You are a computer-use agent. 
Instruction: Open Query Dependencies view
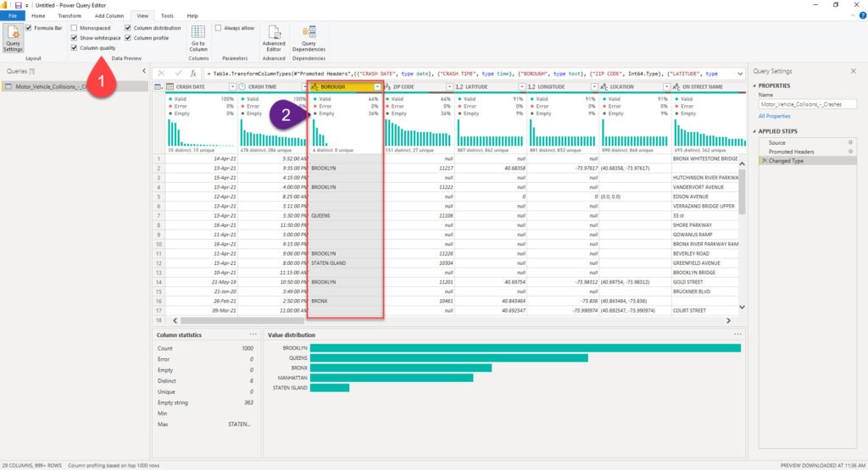[309, 38]
